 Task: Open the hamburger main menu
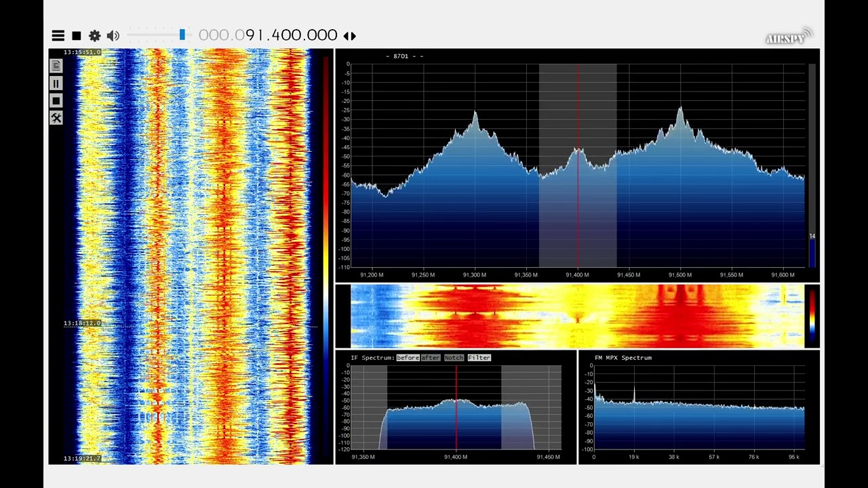coord(58,35)
